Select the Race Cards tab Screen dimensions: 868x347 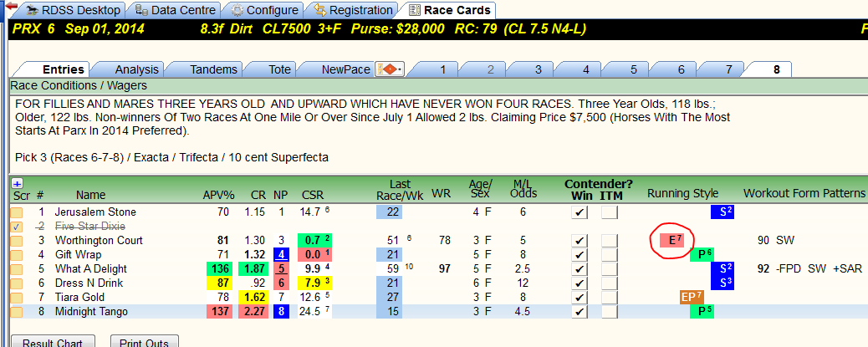pos(449,10)
